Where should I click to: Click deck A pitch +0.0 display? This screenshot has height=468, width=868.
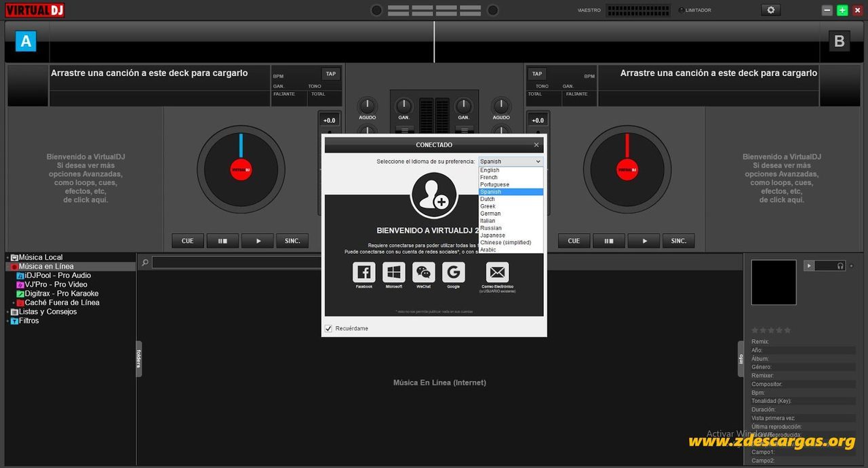(x=330, y=120)
